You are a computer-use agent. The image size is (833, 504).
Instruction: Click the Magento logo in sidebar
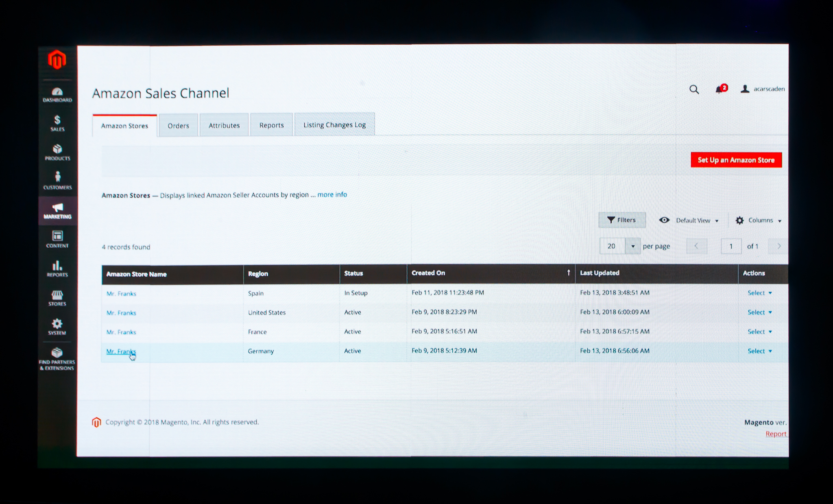pyautogui.click(x=57, y=60)
